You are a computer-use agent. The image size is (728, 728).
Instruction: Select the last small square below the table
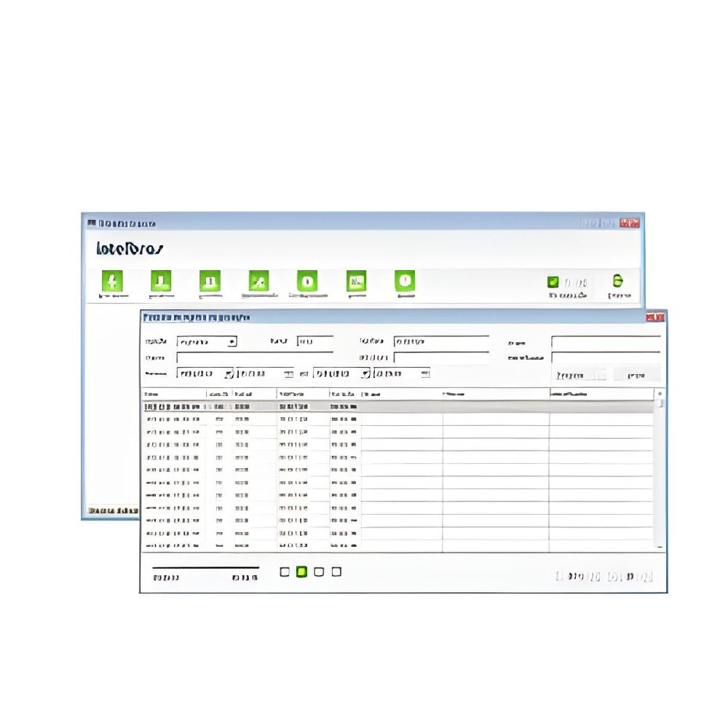click(336, 572)
